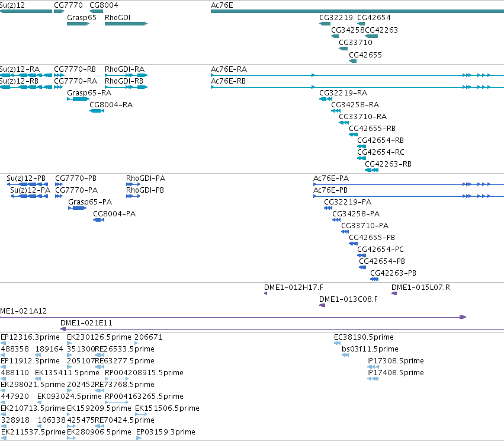Click the CG42263 gene label
Viewport: 504px width, 441px height.
[x=381, y=30]
